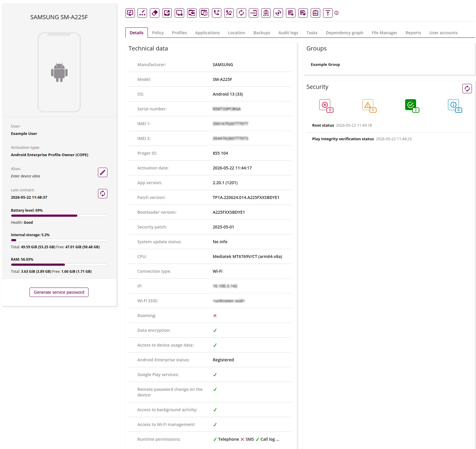
Task: Start remote desktop session icon
Action: click(x=130, y=13)
